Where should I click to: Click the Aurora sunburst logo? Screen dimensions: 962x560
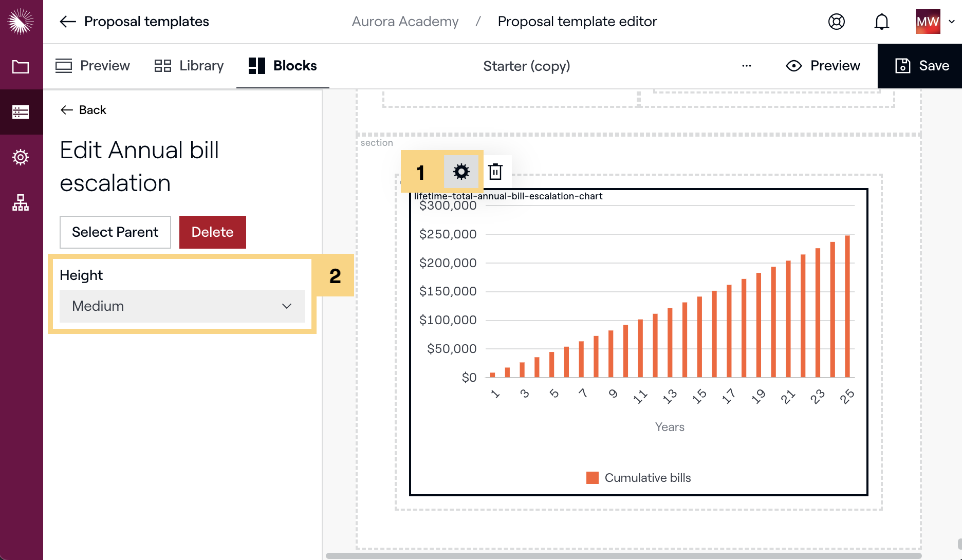click(x=21, y=22)
